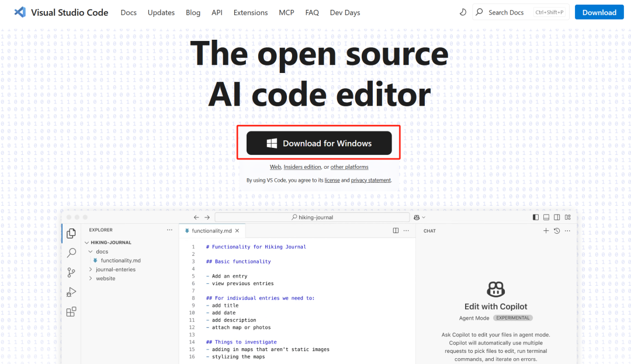Click the 'Agent Mode' label
The height and width of the screenshot is (364, 631).
click(474, 318)
